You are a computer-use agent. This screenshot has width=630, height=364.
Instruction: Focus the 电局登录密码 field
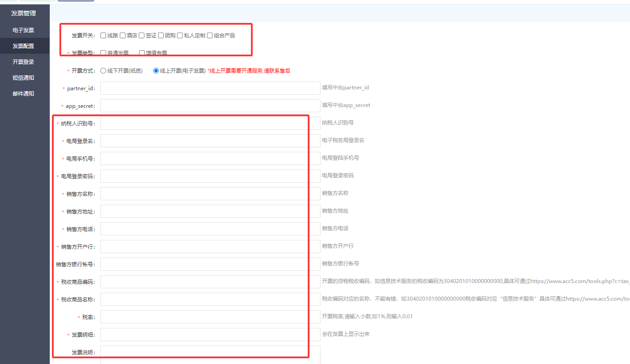coord(203,176)
